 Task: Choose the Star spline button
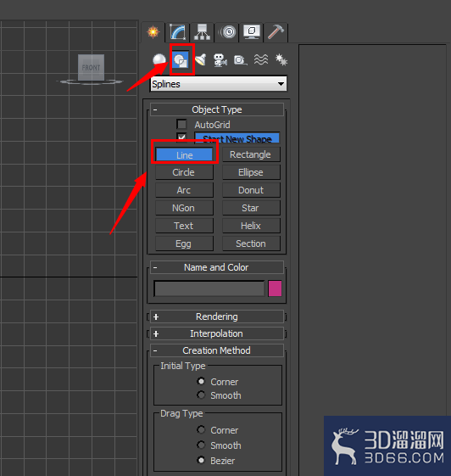click(251, 208)
